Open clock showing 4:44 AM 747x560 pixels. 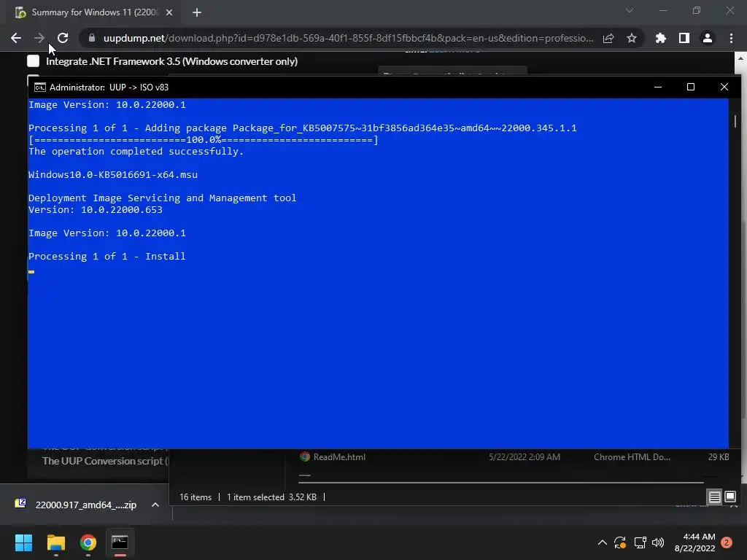[694, 542]
